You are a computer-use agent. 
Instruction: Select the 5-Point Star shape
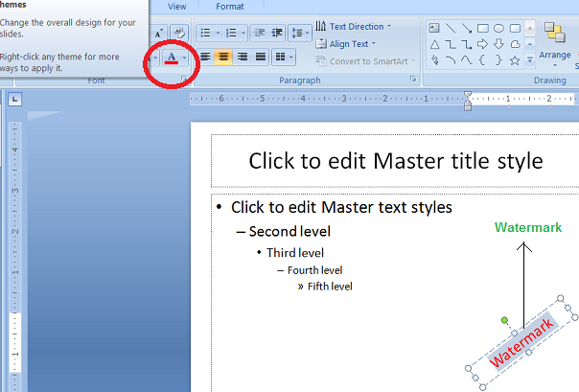click(515, 60)
